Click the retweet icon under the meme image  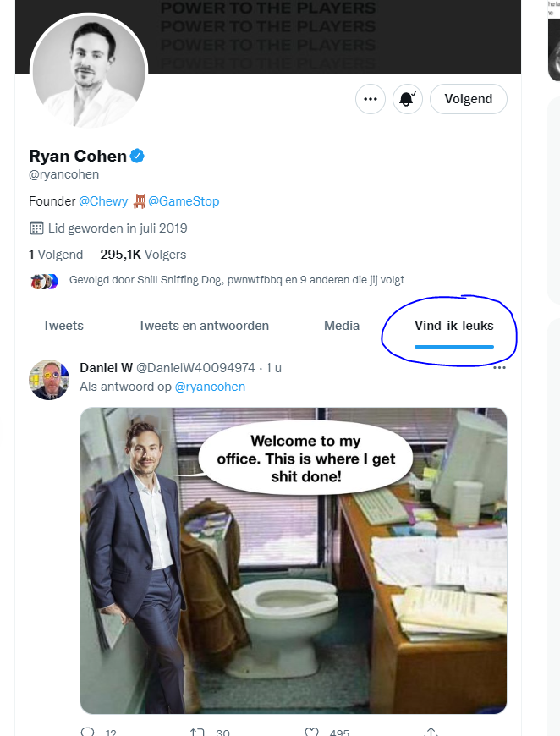click(x=196, y=730)
